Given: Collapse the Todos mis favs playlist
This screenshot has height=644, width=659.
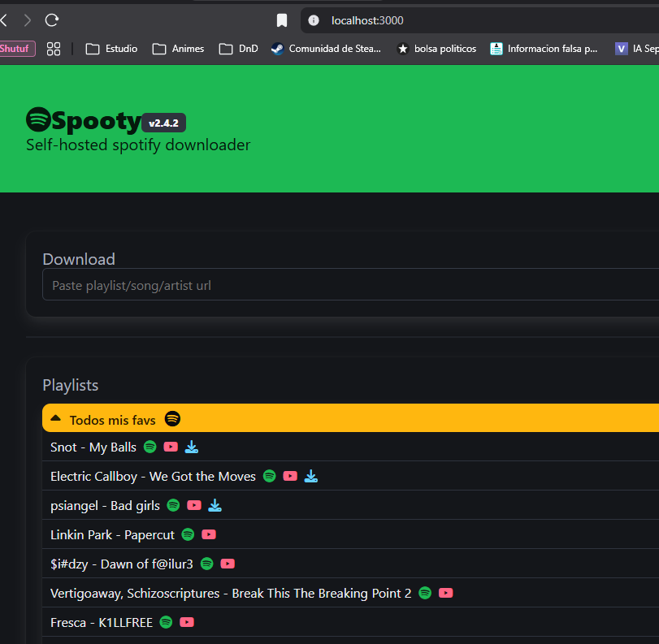Looking at the screenshot, I should pyautogui.click(x=55, y=418).
